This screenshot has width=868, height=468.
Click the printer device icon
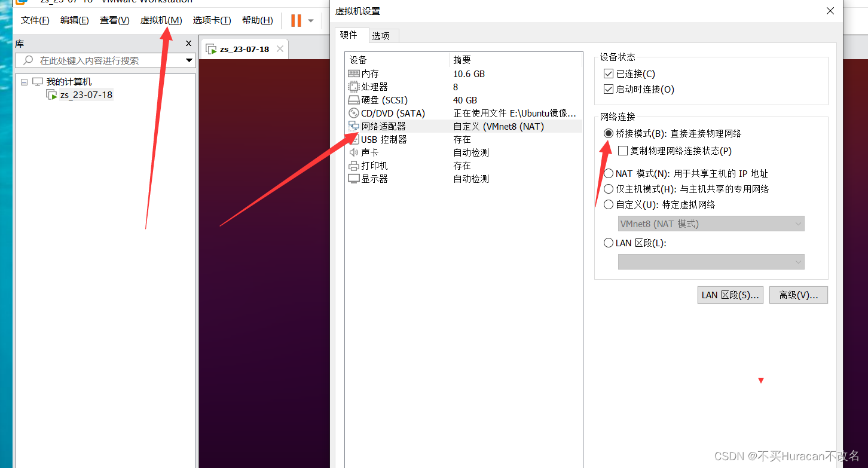[353, 166]
